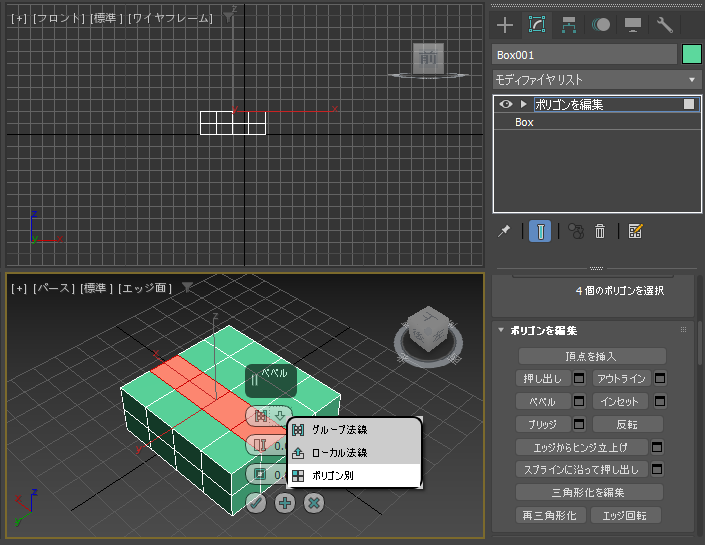Screen dimensions: 705x545
Task: Click スプラインに沿って押し出し button
Action: tap(582, 469)
